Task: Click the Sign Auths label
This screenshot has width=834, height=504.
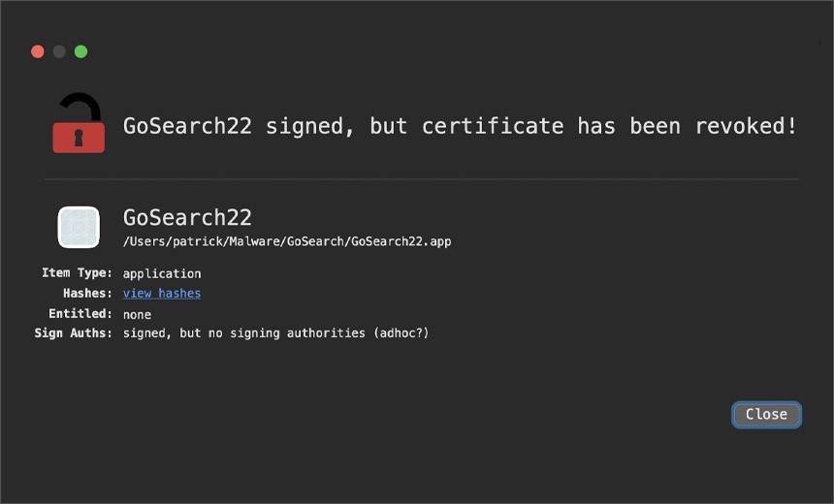Action: (74, 333)
